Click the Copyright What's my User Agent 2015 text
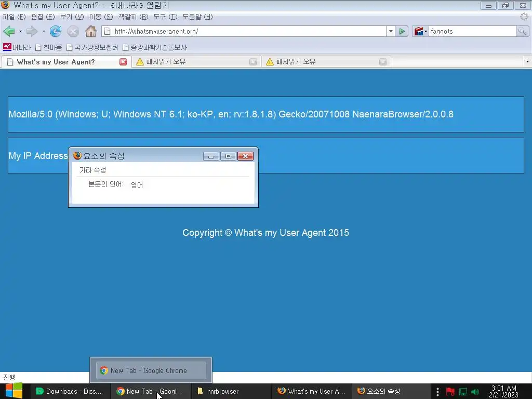Viewport: 532px width, 399px height. pos(265,233)
